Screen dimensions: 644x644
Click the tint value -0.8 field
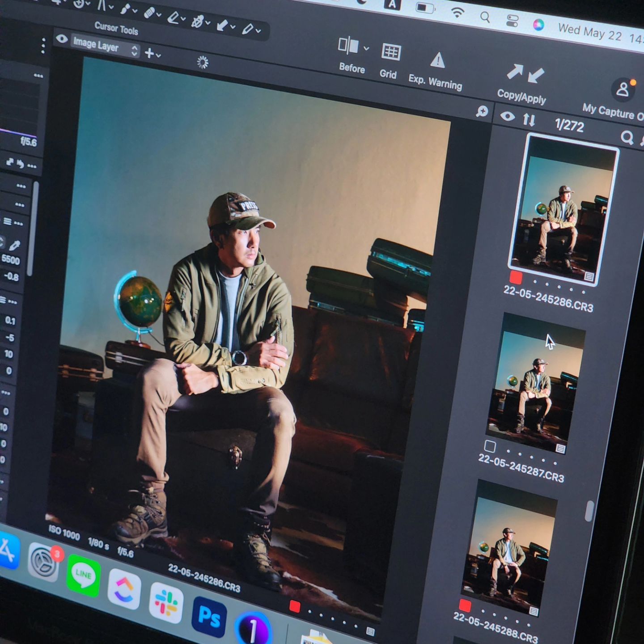tap(11, 276)
